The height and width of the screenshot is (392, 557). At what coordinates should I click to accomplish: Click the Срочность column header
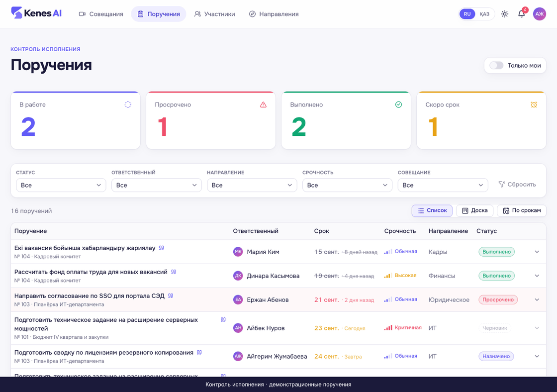(400, 231)
